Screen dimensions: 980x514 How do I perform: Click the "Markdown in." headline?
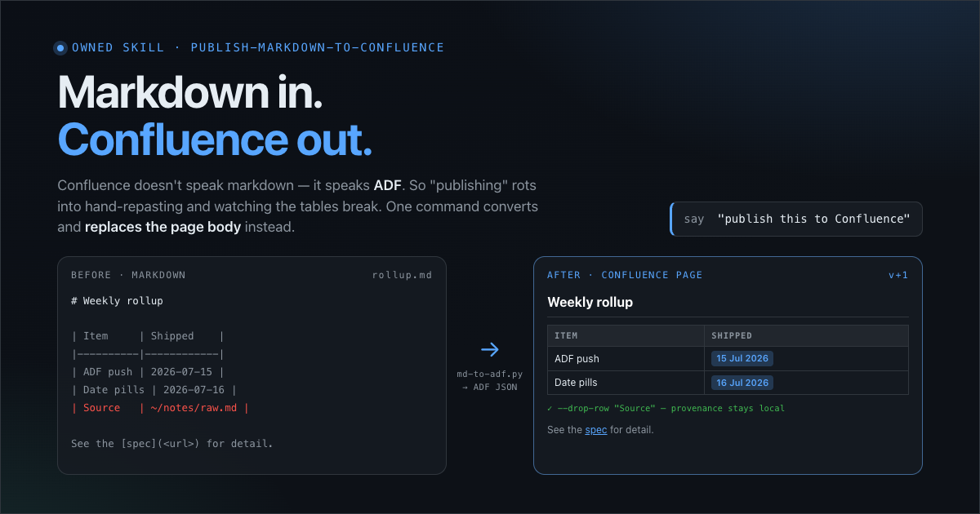(x=190, y=92)
